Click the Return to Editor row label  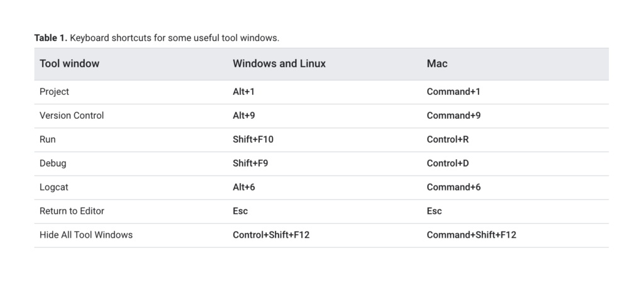click(x=72, y=211)
